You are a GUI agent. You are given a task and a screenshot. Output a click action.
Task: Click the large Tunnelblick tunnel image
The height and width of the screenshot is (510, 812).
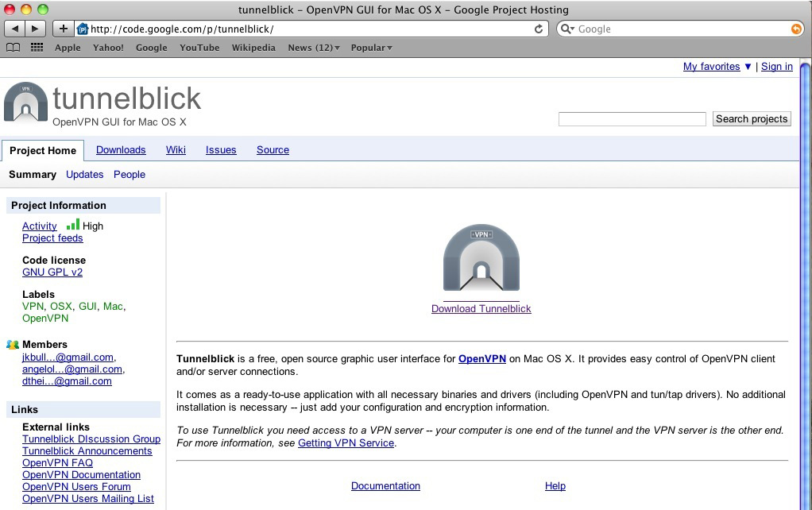481,258
